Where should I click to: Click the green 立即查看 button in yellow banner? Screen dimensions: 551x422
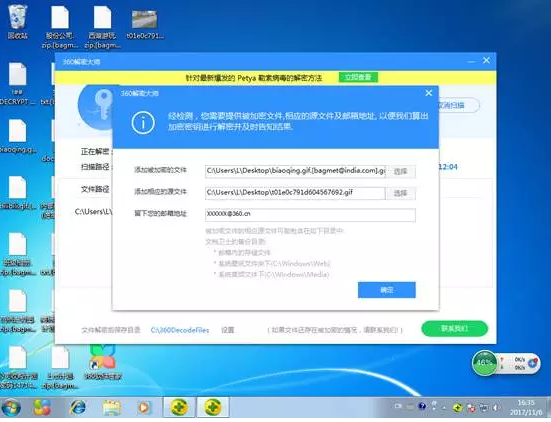[358, 77]
